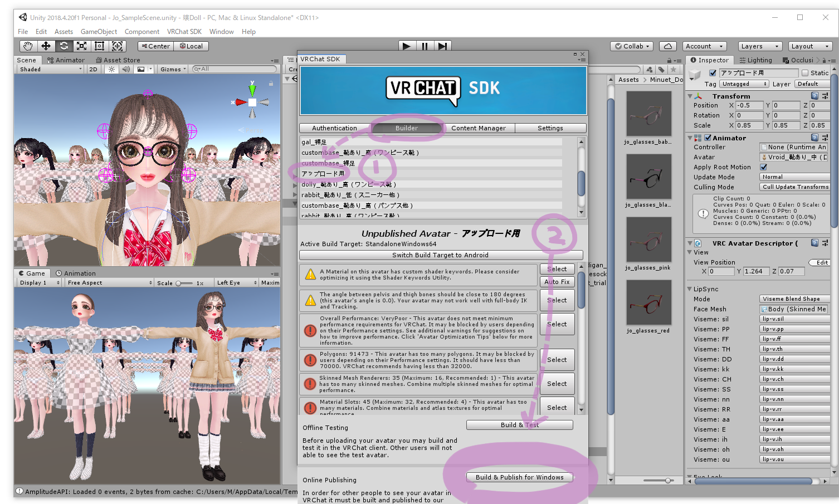Open Animator component help icon
The image size is (839, 504).
click(814, 138)
